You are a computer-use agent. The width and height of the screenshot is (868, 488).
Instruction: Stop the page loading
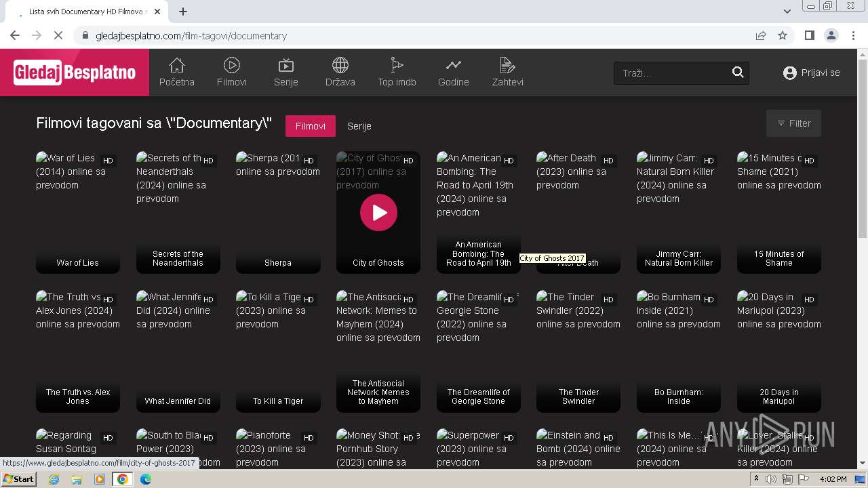58,36
